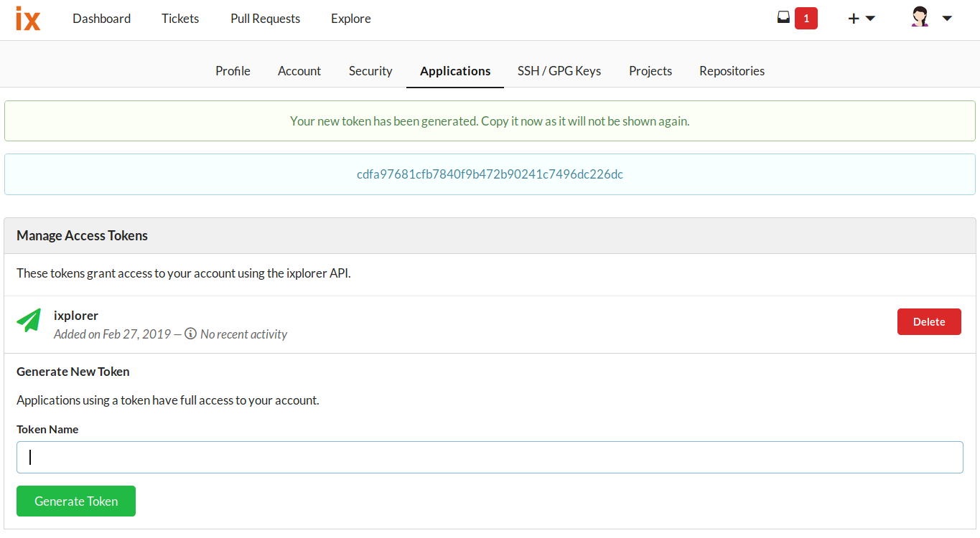
Task: Switch to the Profile tab
Action: pos(233,71)
